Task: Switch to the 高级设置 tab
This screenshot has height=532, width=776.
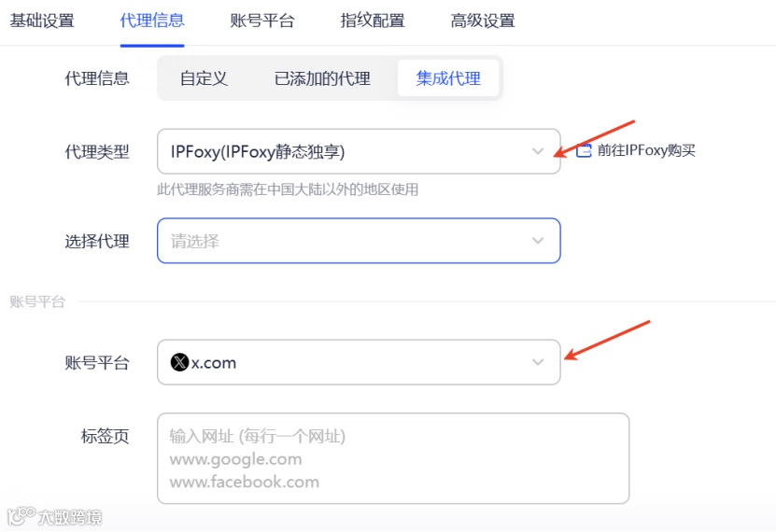Action: click(483, 21)
